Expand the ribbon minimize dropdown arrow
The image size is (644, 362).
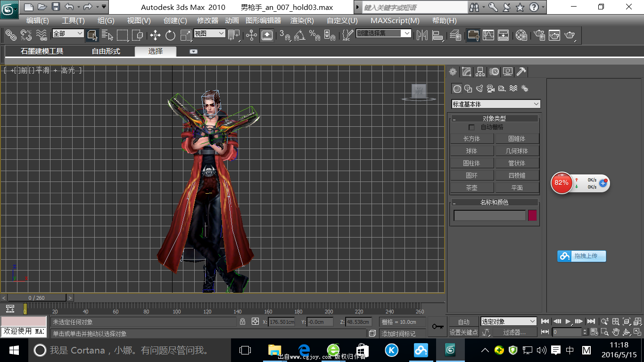tap(193, 51)
